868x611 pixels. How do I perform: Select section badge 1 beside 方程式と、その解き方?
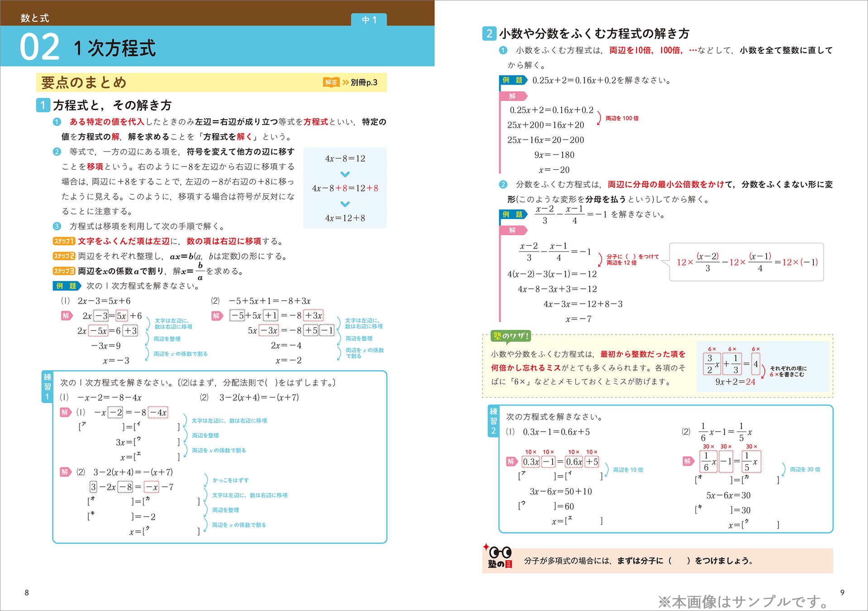[43, 105]
